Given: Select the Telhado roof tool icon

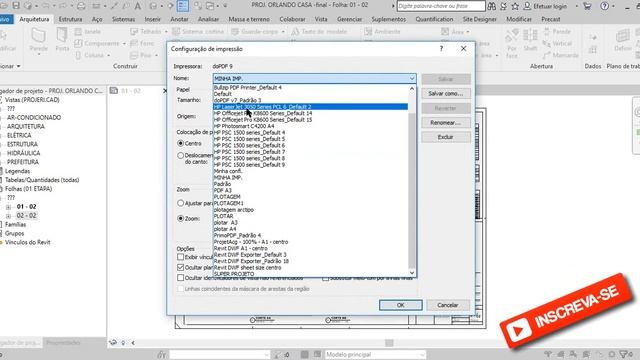Looking at the screenshot, I should click(x=134, y=31).
